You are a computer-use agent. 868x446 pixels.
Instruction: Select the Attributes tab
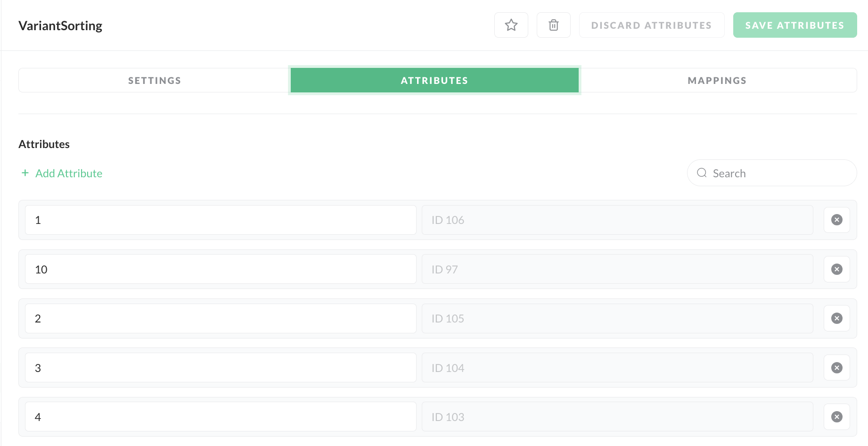[434, 81]
